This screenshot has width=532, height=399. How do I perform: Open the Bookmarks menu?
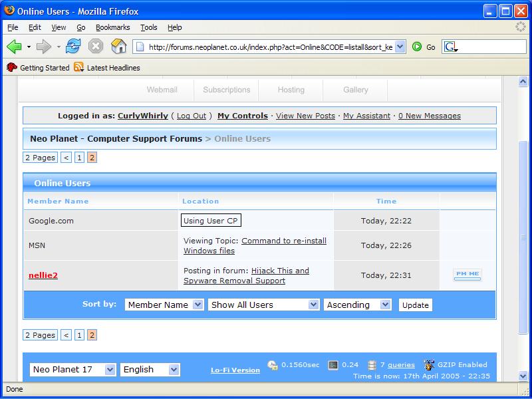click(112, 27)
